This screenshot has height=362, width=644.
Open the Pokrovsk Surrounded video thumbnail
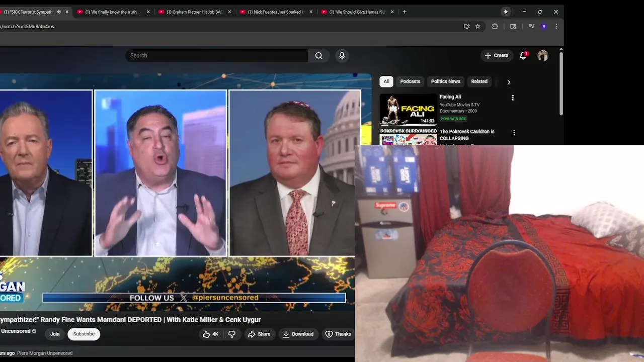pyautogui.click(x=408, y=136)
